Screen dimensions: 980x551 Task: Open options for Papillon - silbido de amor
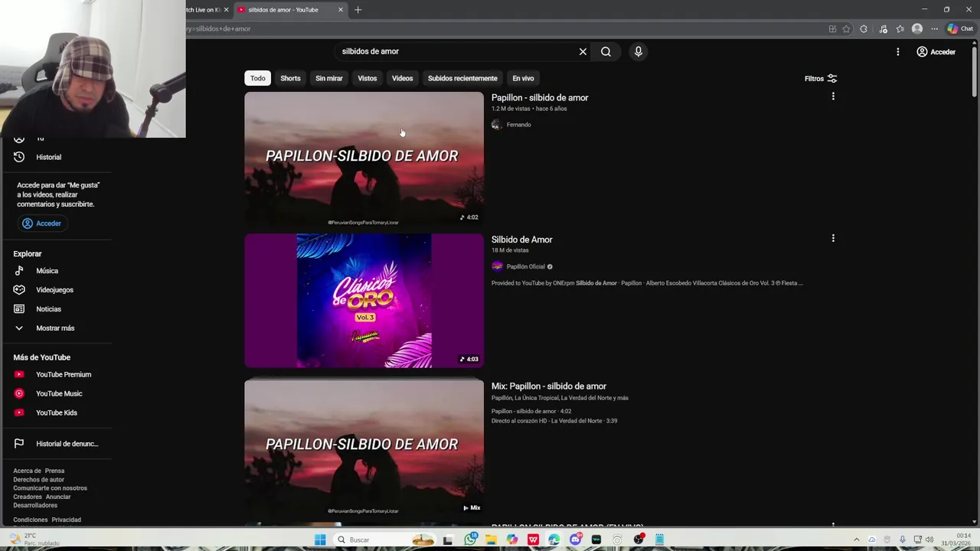pyautogui.click(x=833, y=96)
